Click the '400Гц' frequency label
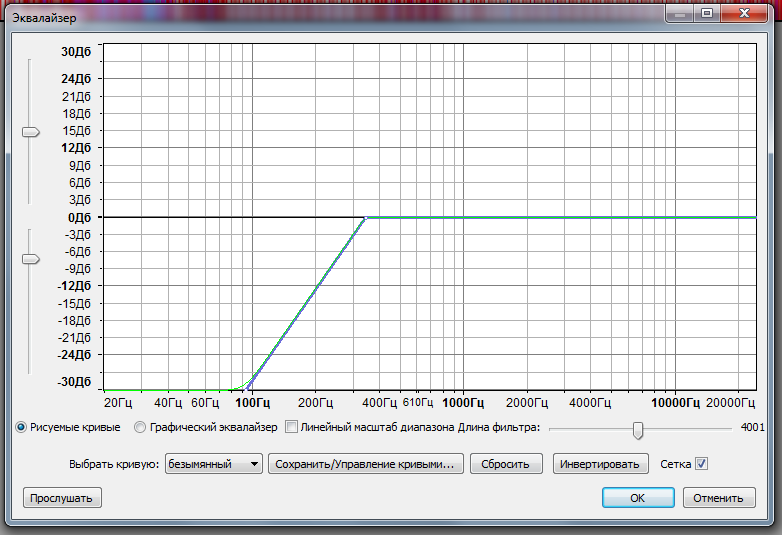 click(380, 403)
